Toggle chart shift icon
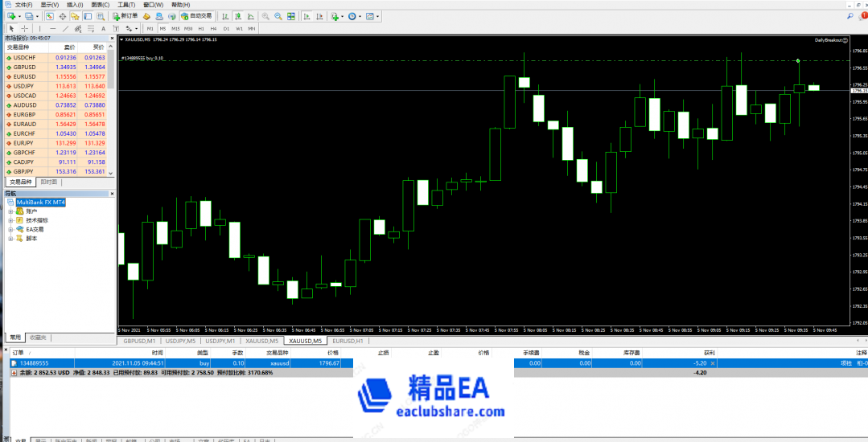The width and height of the screenshot is (868, 442). (320, 16)
